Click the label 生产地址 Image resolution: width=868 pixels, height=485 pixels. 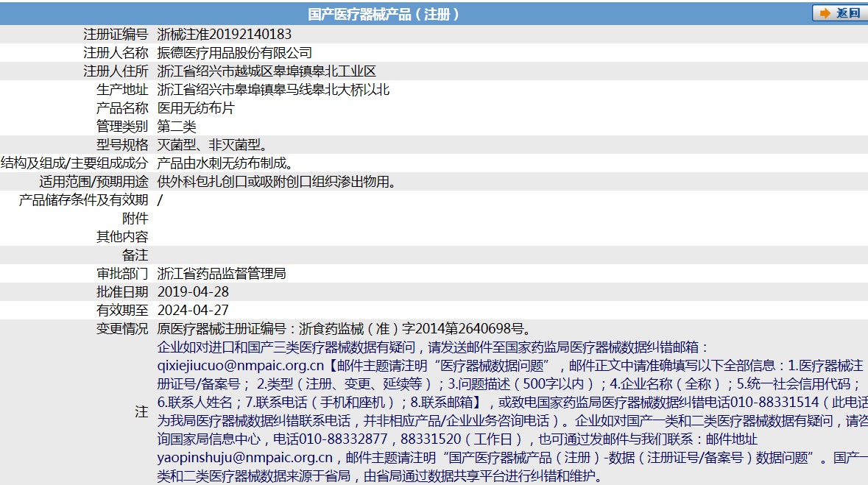[122, 89]
